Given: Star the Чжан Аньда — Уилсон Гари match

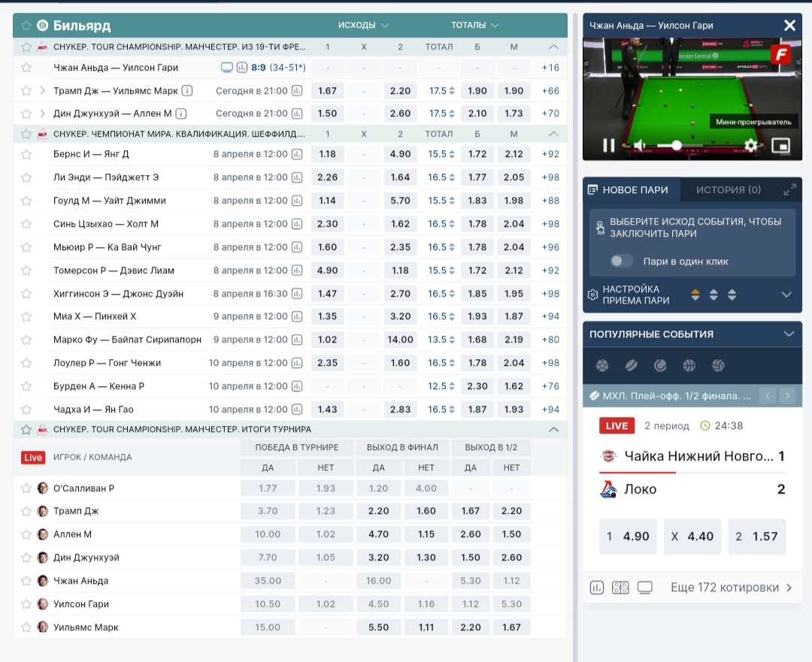Looking at the screenshot, I should (26, 68).
